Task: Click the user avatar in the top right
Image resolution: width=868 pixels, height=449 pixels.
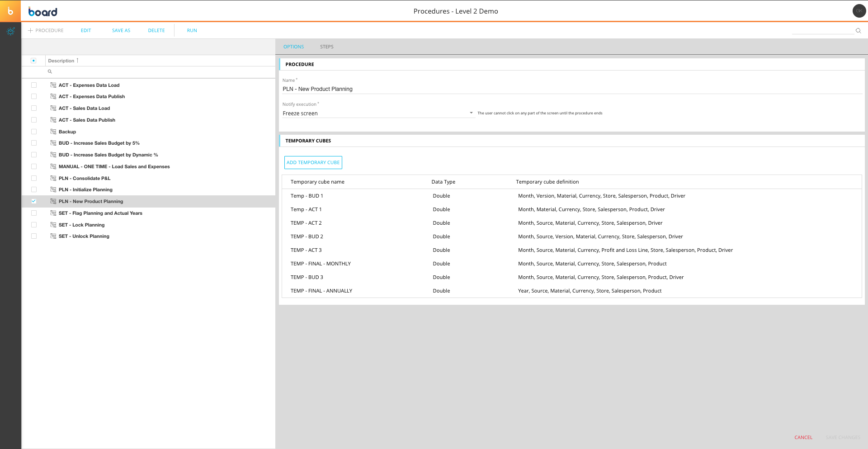Action: (x=859, y=11)
